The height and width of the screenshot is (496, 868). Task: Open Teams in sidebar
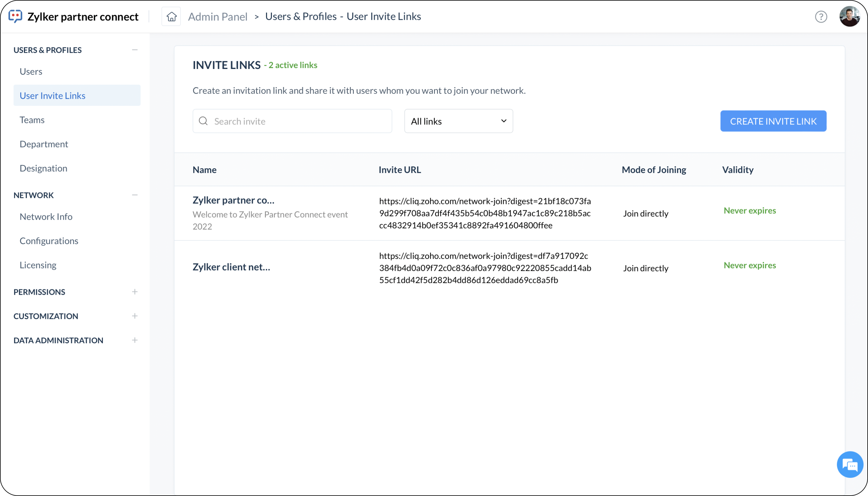pyautogui.click(x=32, y=120)
